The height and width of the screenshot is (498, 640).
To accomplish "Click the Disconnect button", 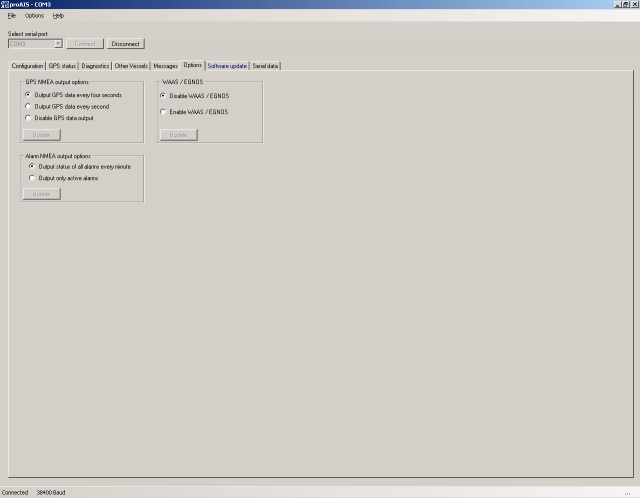I will (x=126, y=44).
